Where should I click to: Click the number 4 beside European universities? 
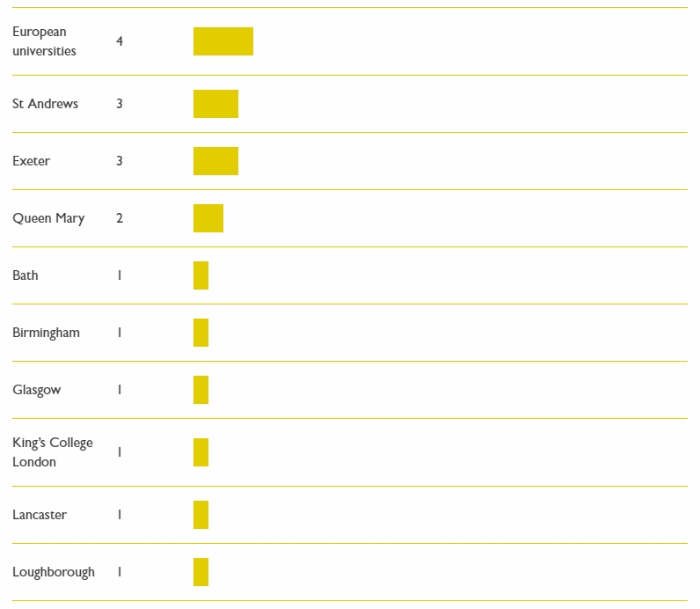tap(120, 41)
